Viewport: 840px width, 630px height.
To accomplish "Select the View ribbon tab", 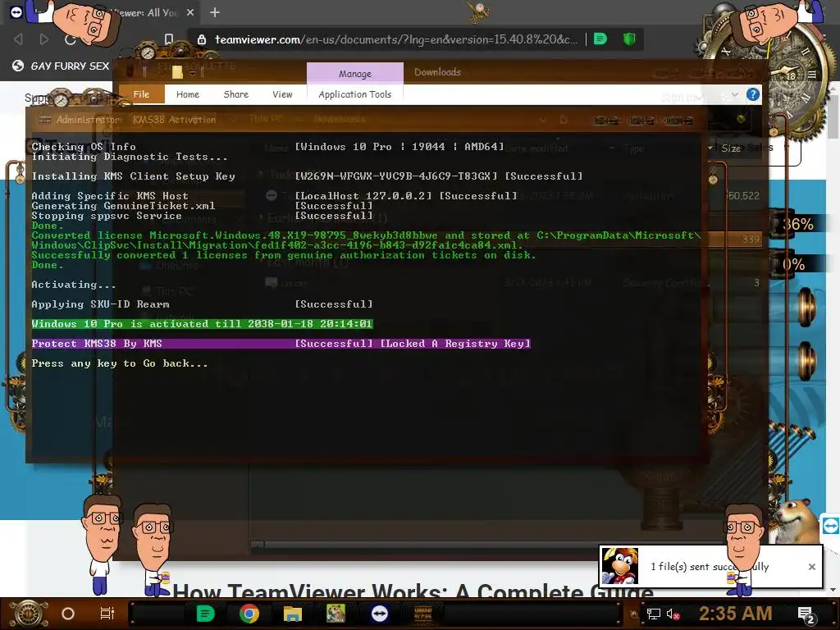I will pyautogui.click(x=282, y=94).
